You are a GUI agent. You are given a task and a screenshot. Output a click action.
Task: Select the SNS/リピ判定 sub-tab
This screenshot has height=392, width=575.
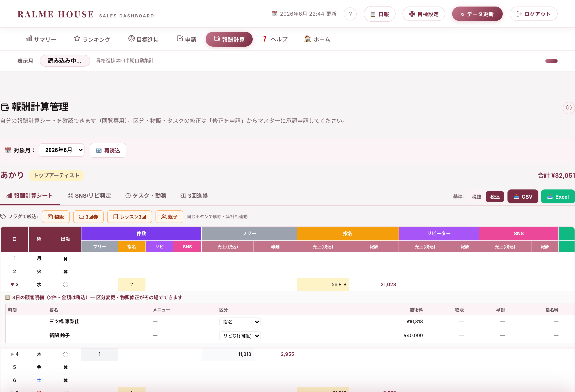coord(89,196)
